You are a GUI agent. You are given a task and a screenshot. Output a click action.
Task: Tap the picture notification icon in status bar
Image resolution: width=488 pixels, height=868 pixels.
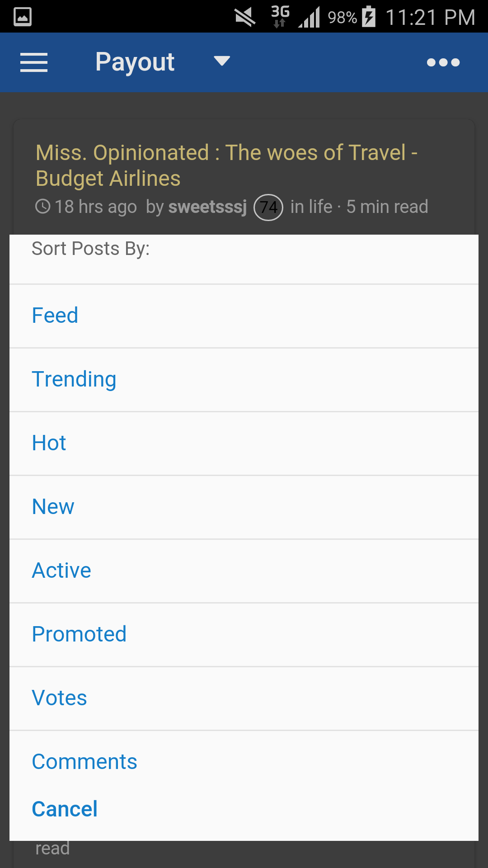pyautogui.click(x=23, y=17)
